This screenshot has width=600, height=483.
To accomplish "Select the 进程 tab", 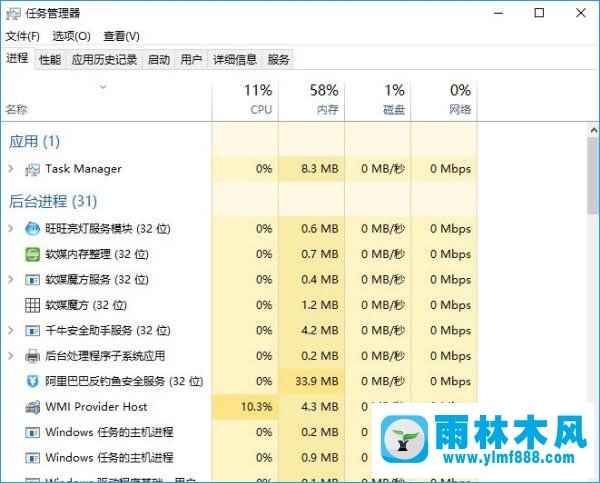I will point(18,59).
